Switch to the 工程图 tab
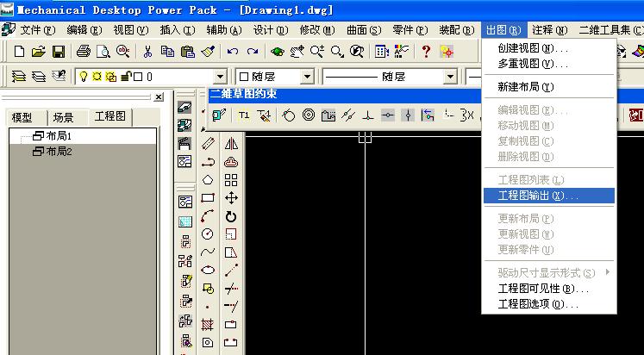Screen dimensions: 644x355 pos(110,116)
